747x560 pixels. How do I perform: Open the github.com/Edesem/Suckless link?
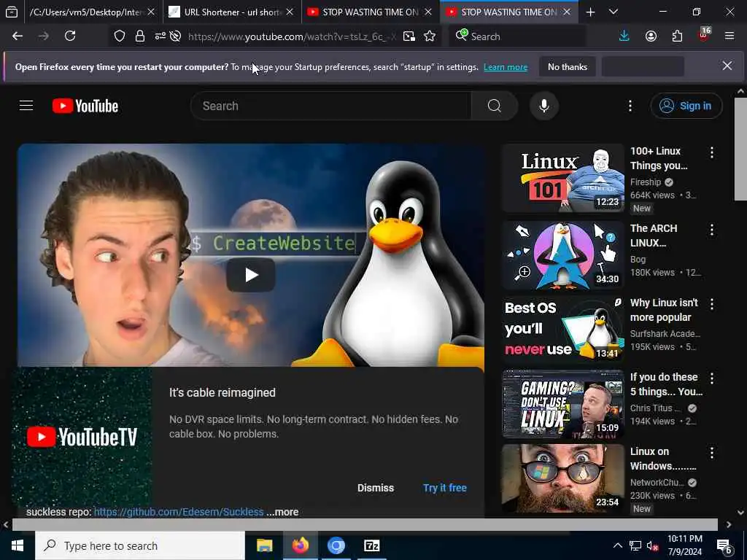[x=179, y=512]
